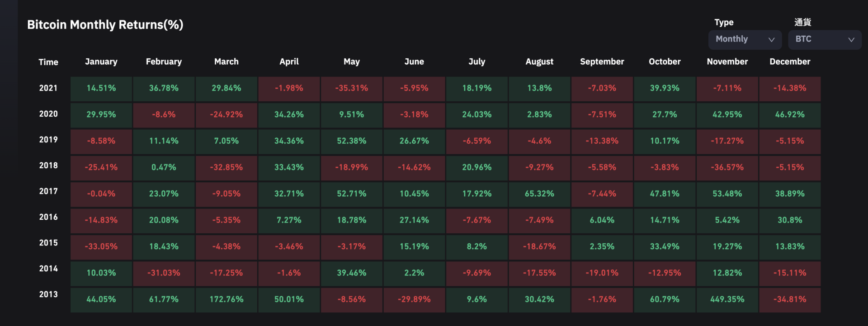Select the 2021 row label

pyautogui.click(x=48, y=88)
